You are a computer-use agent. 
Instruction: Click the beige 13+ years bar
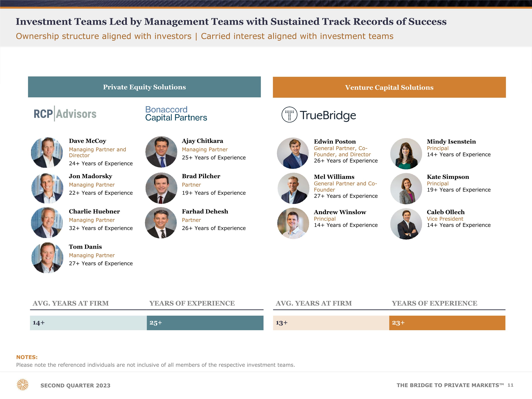pos(331,323)
